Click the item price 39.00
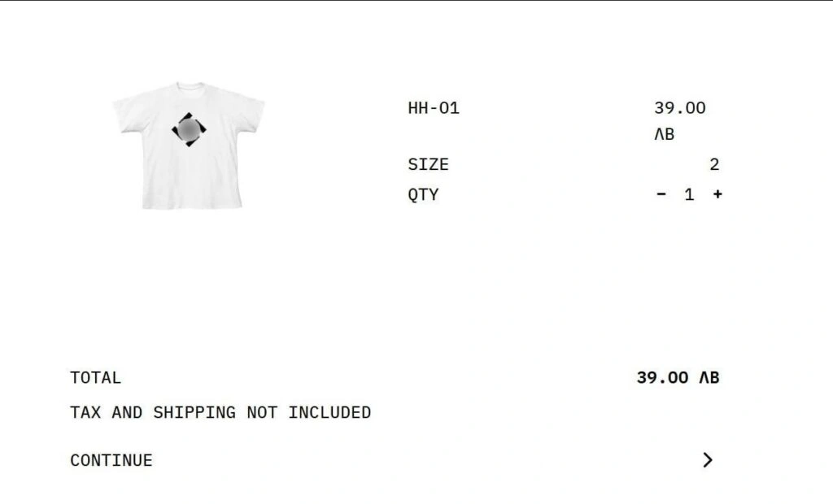Viewport: 833px width, 504px height. (x=679, y=108)
